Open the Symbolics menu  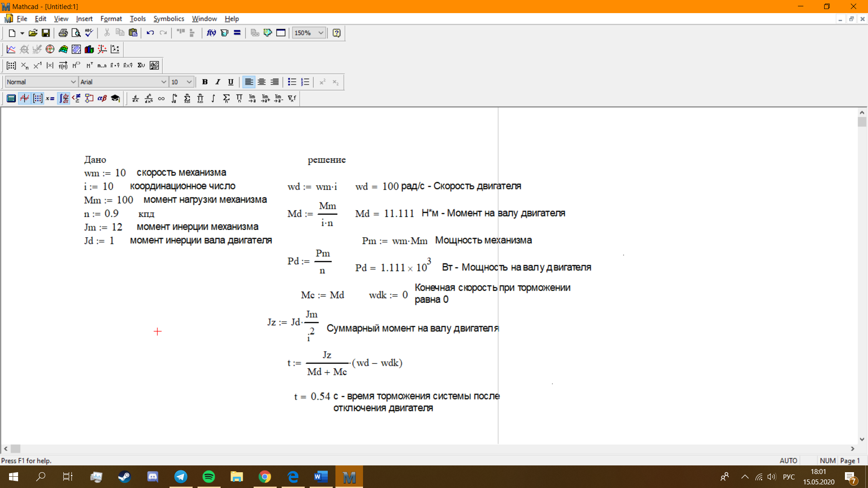pyautogui.click(x=169, y=19)
